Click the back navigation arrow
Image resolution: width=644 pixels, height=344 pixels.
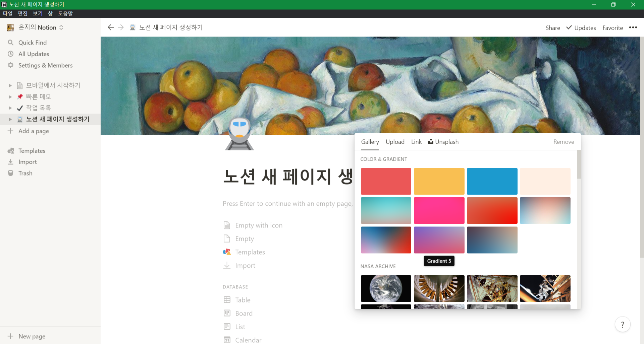(110, 27)
